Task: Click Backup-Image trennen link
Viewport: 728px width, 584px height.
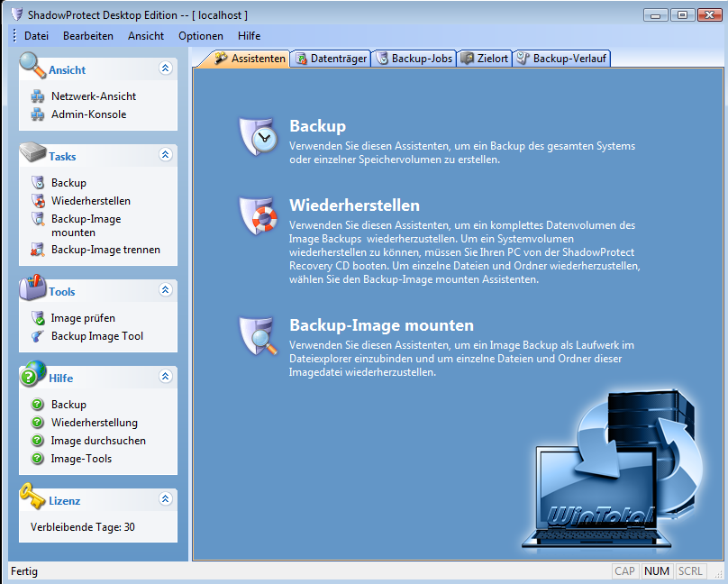Action: tap(105, 250)
